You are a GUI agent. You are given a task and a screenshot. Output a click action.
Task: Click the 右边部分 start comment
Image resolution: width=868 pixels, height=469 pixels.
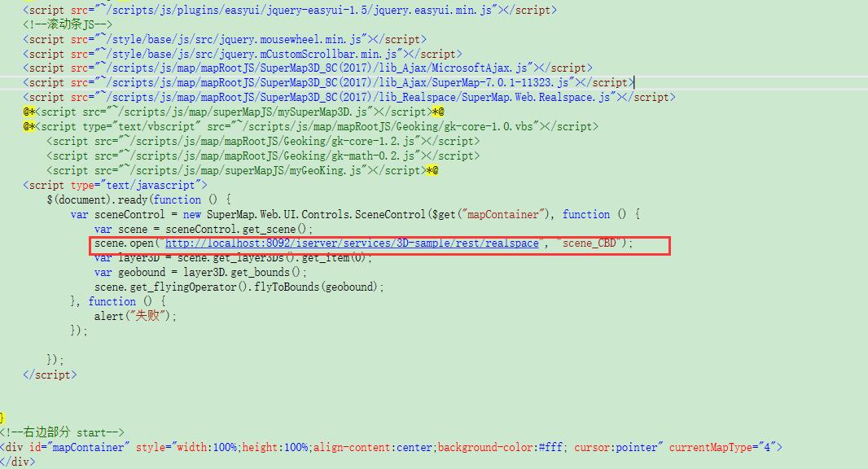point(62,432)
